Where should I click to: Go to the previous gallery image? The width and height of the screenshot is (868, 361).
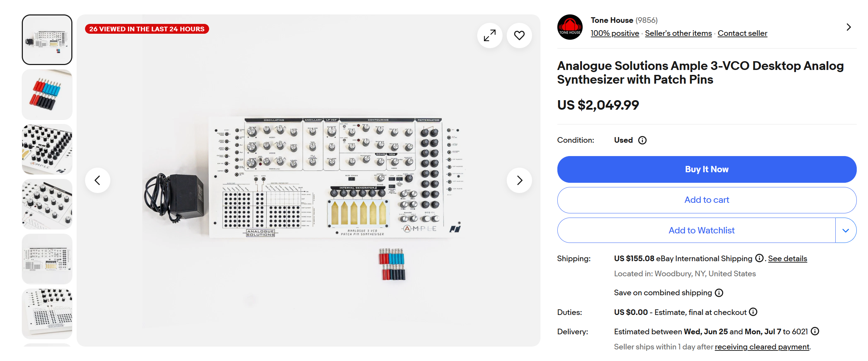click(98, 180)
